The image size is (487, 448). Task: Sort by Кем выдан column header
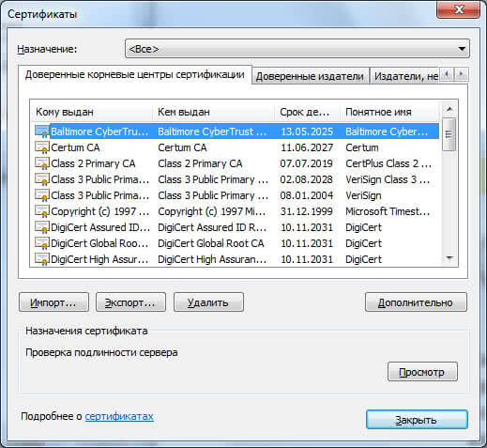[213, 112]
